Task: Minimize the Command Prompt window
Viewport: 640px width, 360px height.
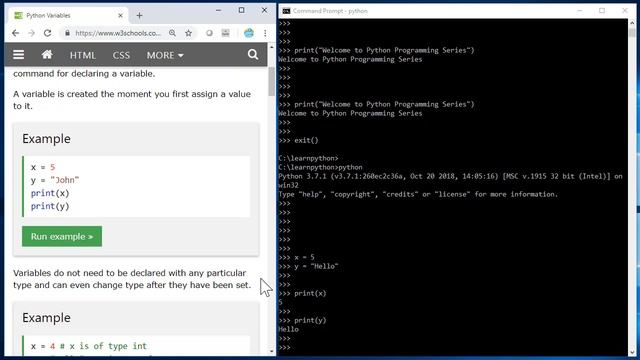Action: [x=580, y=11]
